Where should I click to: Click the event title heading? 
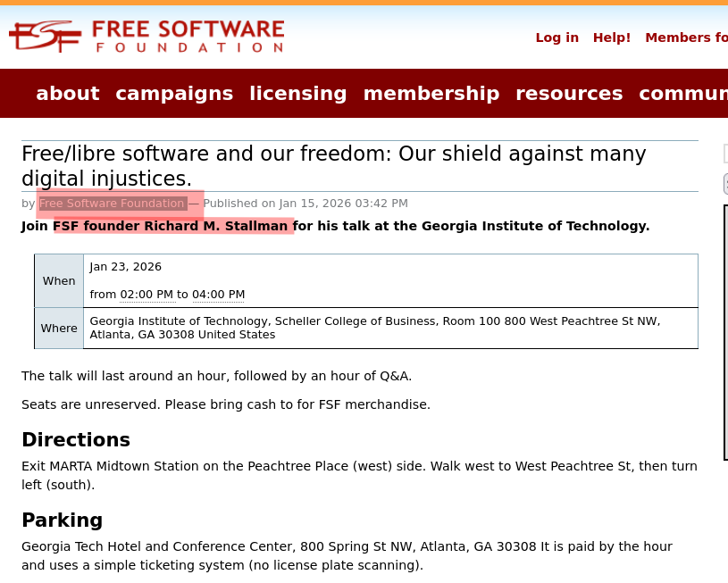[333, 165]
